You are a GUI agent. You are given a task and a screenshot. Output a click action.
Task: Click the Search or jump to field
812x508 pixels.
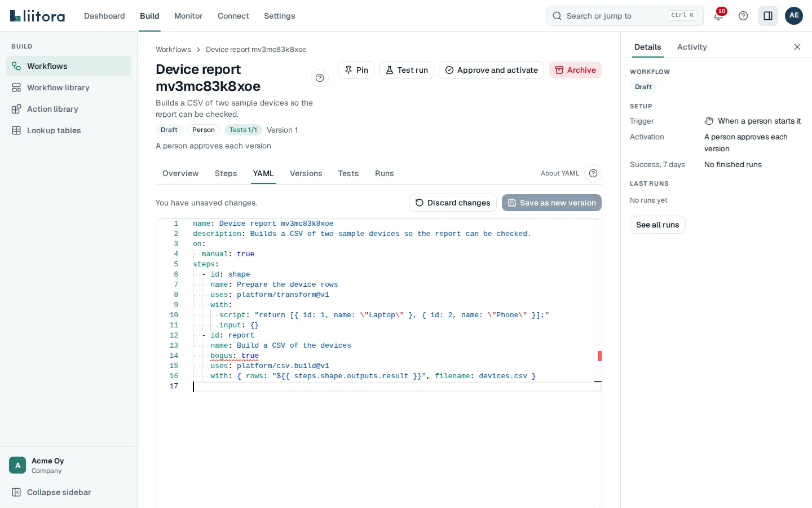(625, 16)
